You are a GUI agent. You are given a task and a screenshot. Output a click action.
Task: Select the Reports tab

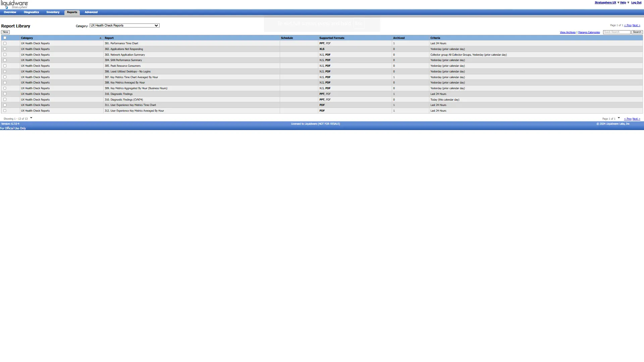pyautogui.click(x=72, y=12)
